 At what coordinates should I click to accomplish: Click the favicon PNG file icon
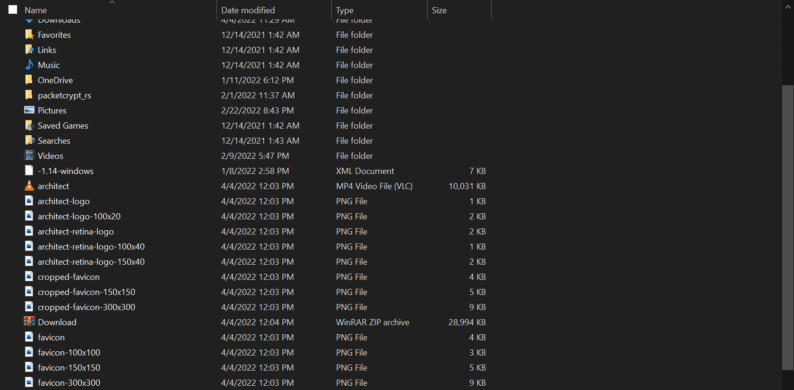[29, 337]
